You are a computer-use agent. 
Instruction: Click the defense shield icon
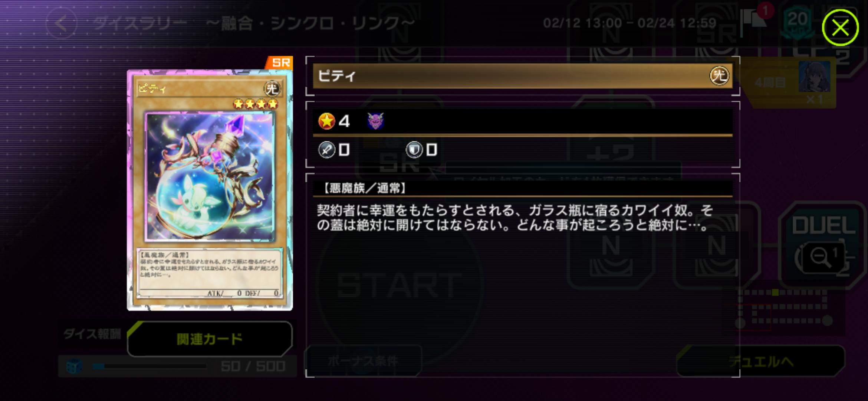coord(414,150)
